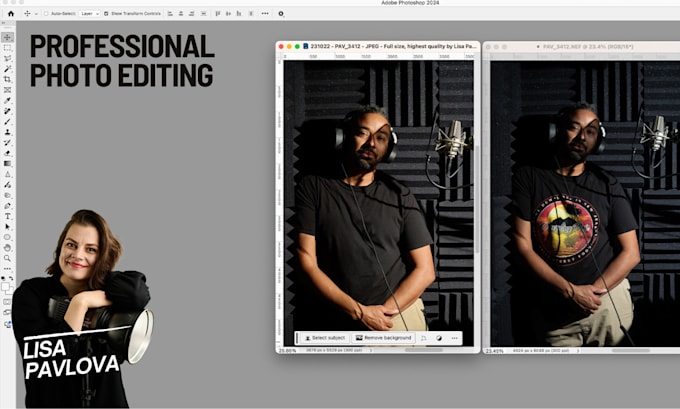Click the contextual task bar drag handle
Screen dimensions: 680x409
(297, 338)
